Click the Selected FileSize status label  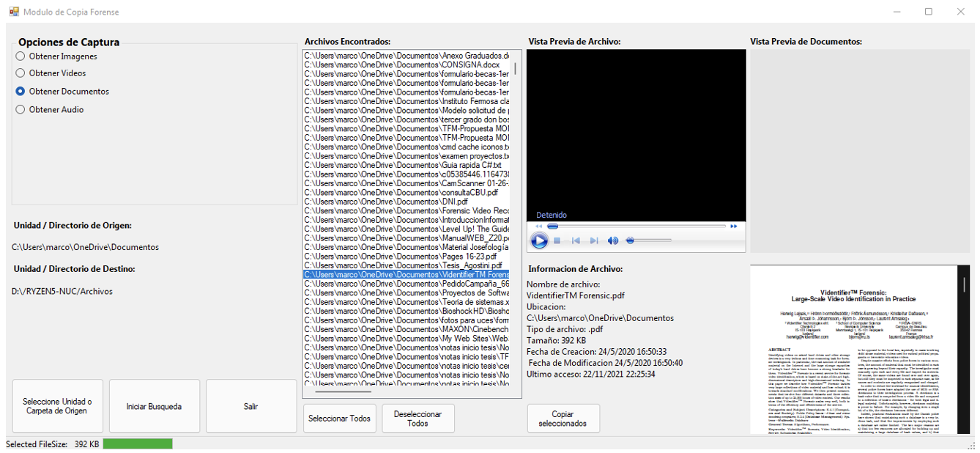(37, 444)
